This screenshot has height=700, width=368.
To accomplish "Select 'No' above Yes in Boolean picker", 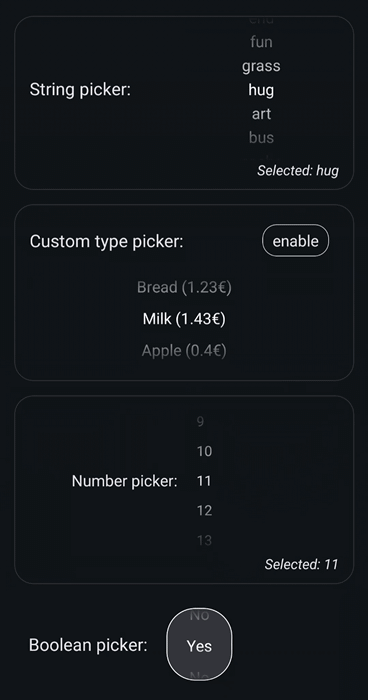I will point(199,616).
